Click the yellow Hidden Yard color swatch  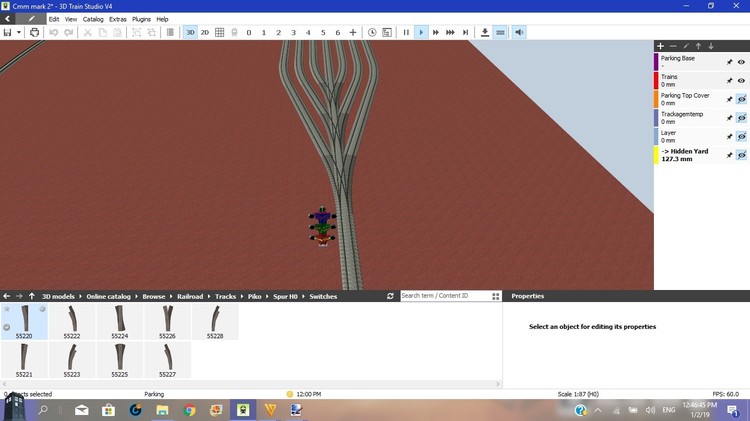tap(656, 155)
